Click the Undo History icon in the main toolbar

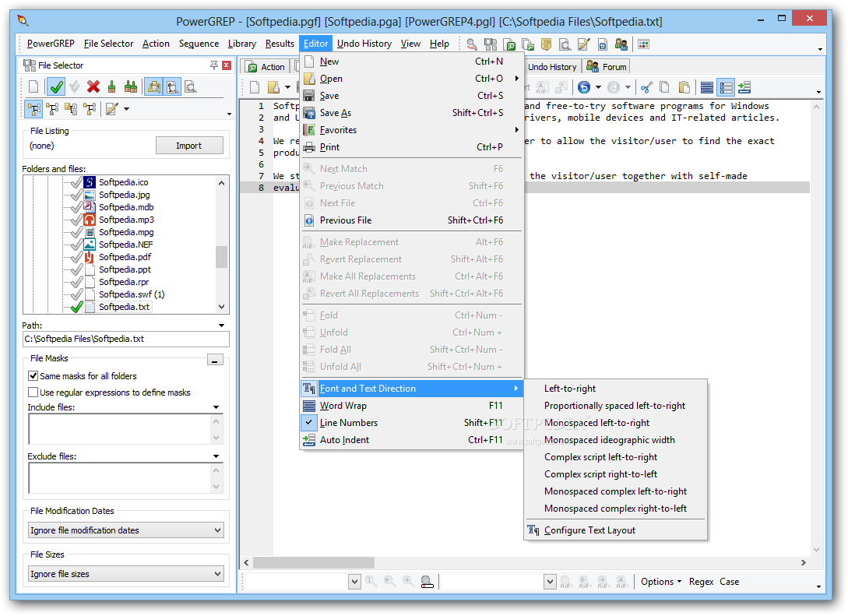603,44
